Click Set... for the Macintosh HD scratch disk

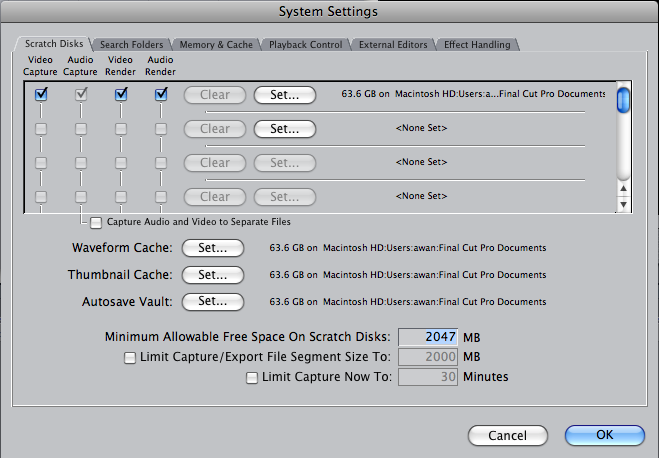[285, 95]
